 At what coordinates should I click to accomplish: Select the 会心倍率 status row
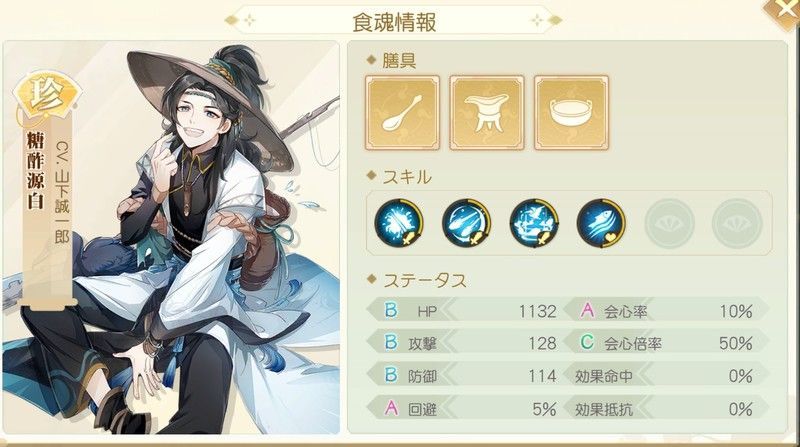pyautogui.click(x=666, y=343)
